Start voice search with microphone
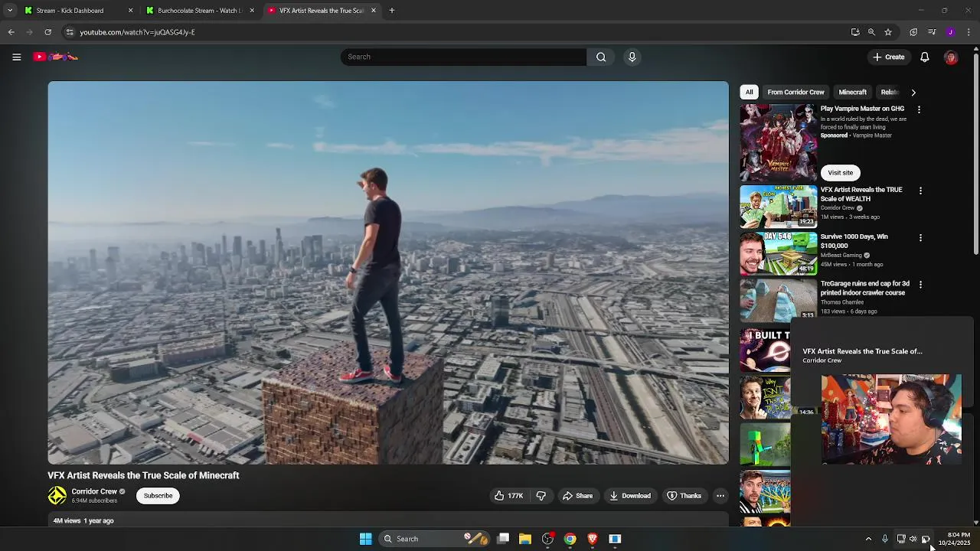Image resolution: width=980 pixels, height=551 pixels. coord(632,57)
